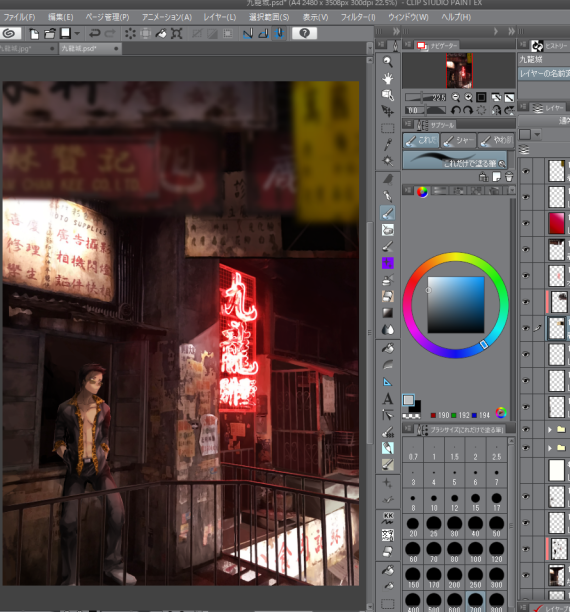The image size is (570, 612).
Task: Select the Zoom magnifier tool
Action: tap(387, 61)
